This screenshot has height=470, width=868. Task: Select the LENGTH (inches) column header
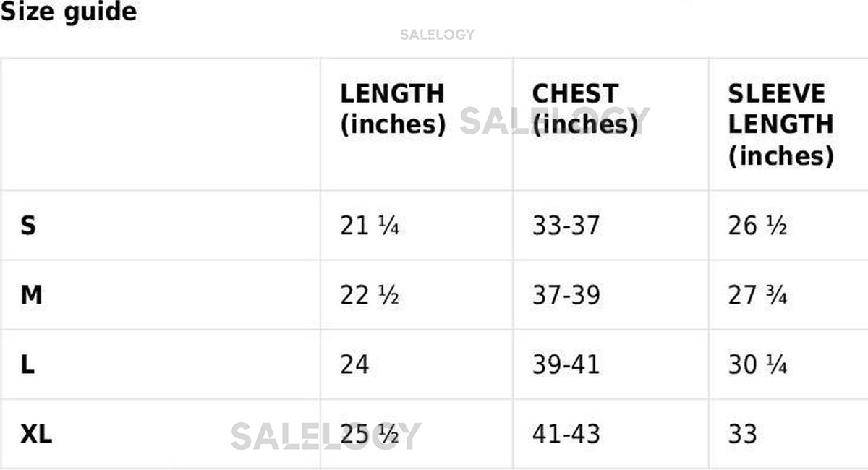[x=393, y=109]
